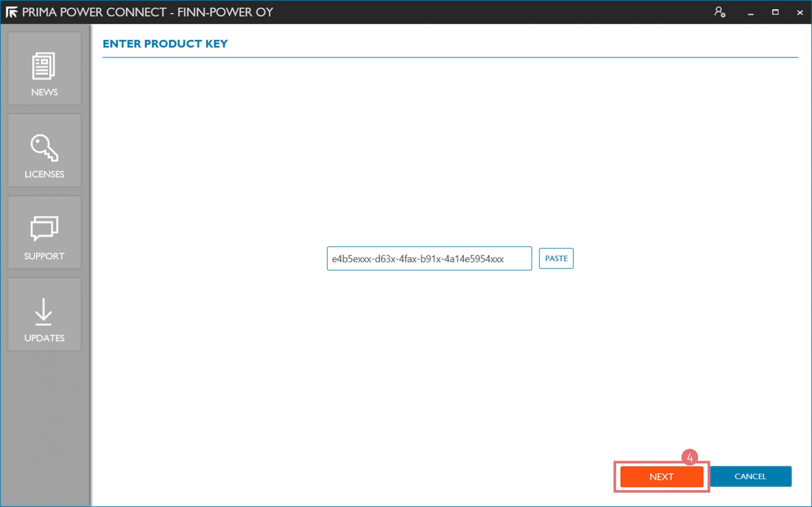812x507 pixels.
Task: Select the SUPPORT sidebar label
Action: pyautogui.click(x=44, y=256)
